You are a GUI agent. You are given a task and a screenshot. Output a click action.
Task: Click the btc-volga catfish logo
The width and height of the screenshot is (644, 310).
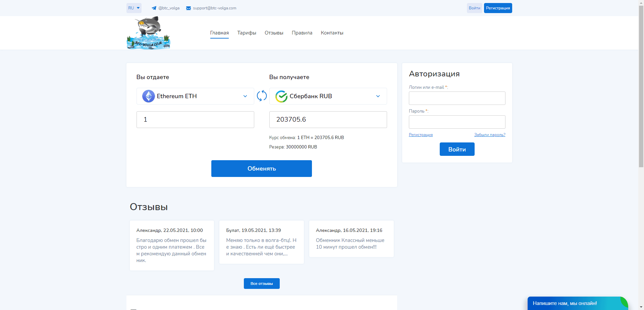tap(148, 33)
